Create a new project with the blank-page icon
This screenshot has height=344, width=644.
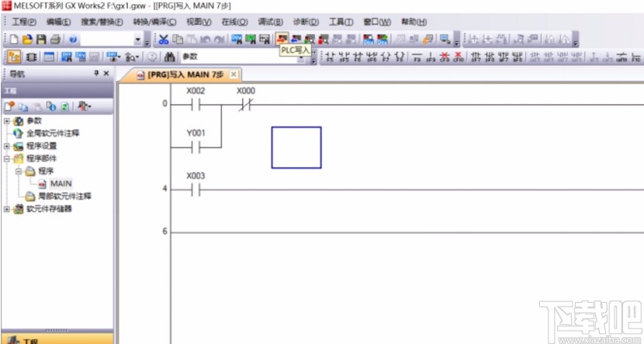pyautogui.click(x=14, y=40)
